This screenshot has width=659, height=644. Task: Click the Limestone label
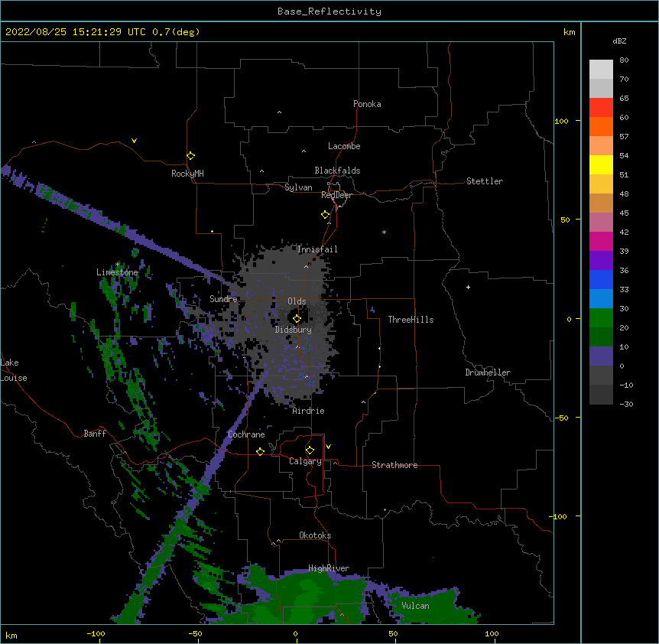point(117,272)
